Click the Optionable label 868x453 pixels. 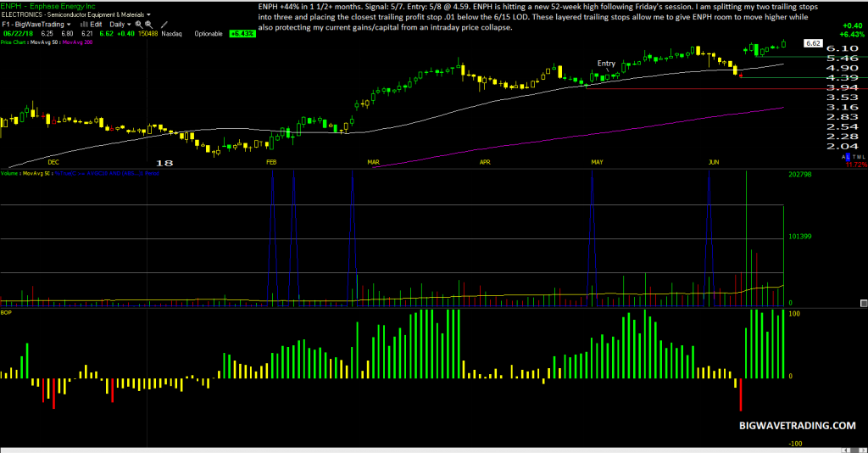pyautogui.click(x=209, y=34)
